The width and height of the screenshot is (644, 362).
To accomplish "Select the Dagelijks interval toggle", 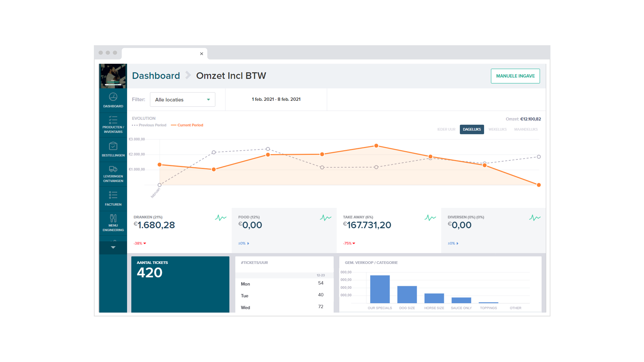I will (x=472, y=129).
